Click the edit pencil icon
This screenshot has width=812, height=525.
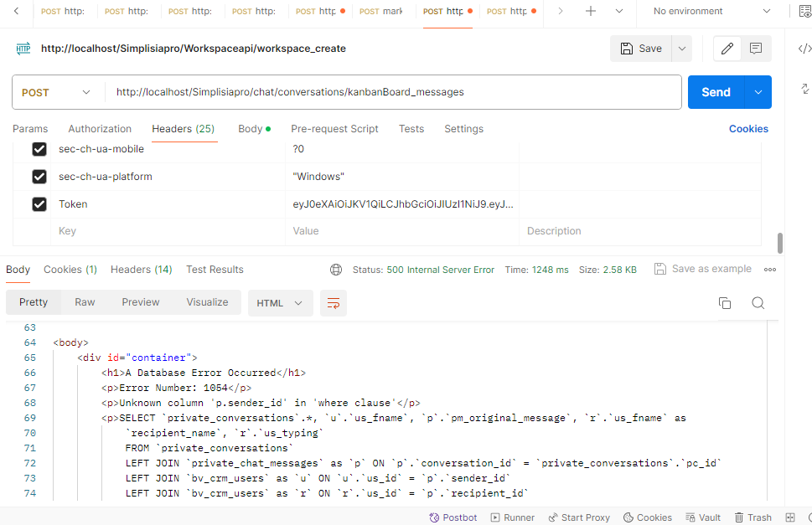coord(727,49)
